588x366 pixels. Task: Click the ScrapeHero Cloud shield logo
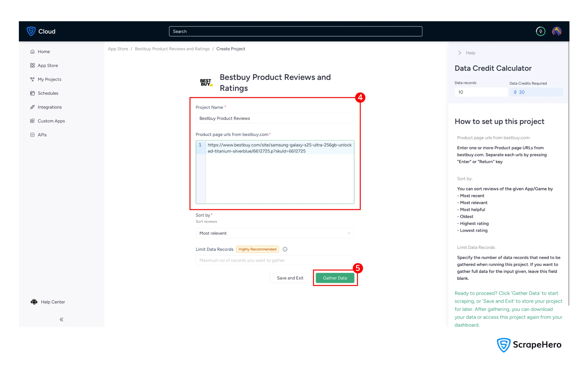pos(31,31)
